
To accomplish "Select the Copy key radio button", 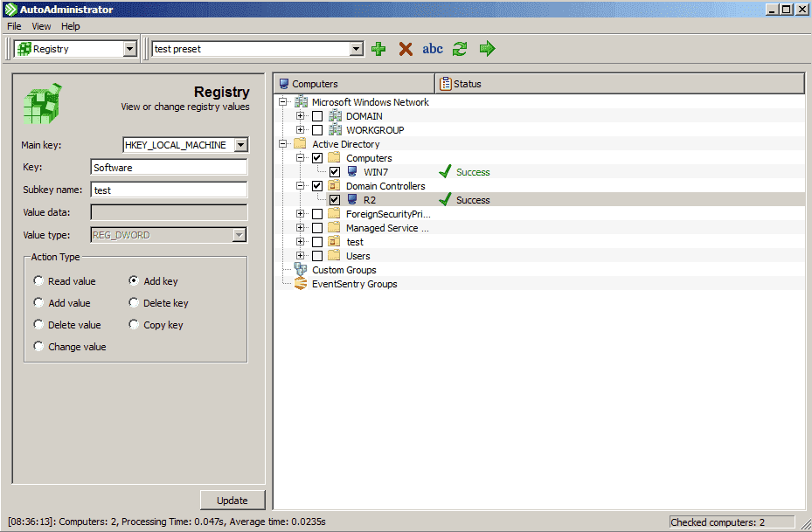I will tap(132, 324).
